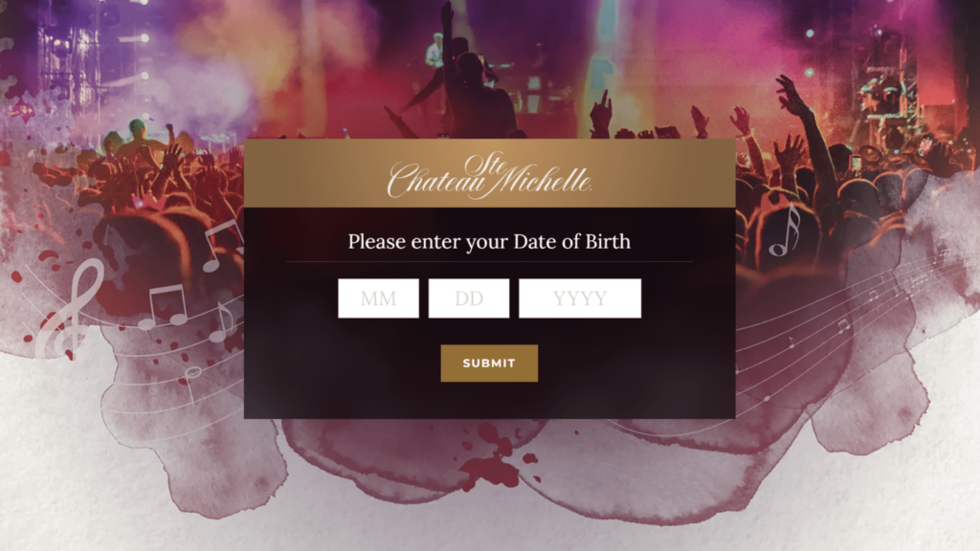980x551 pixels.
Task: Click the gold SUBMIT button
Action: pos(489,363)
